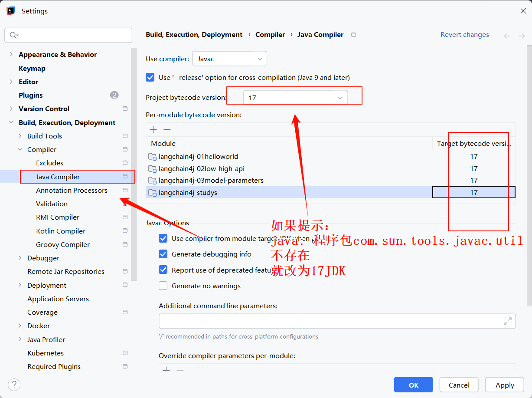Screen dimensions: 532x398
Task: Click the forward navigation arrow
Action: pos(522,36)
